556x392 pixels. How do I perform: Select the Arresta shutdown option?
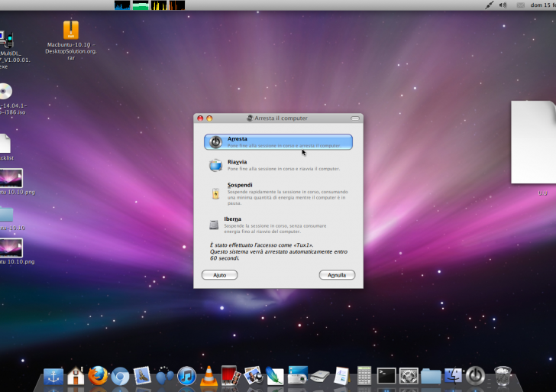278,142
